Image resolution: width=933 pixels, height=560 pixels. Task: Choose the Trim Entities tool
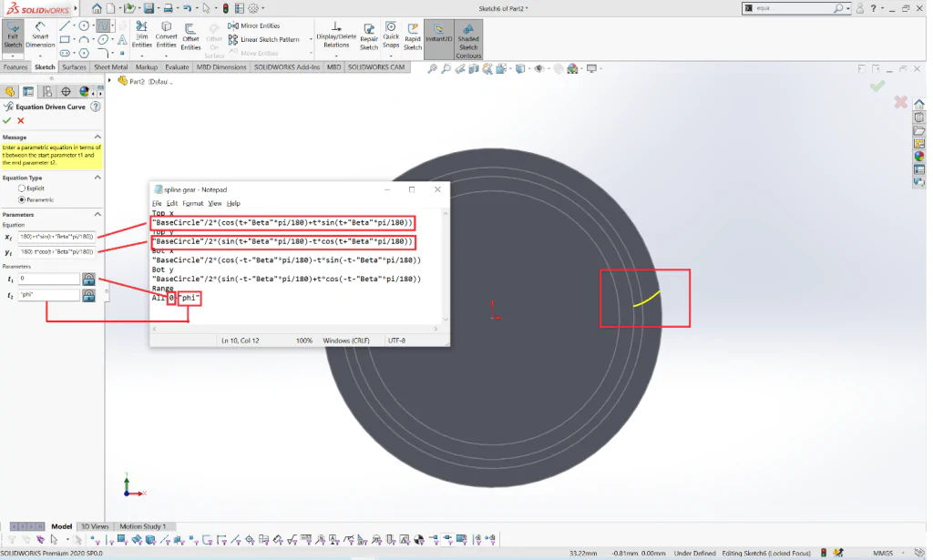(141, 36)
